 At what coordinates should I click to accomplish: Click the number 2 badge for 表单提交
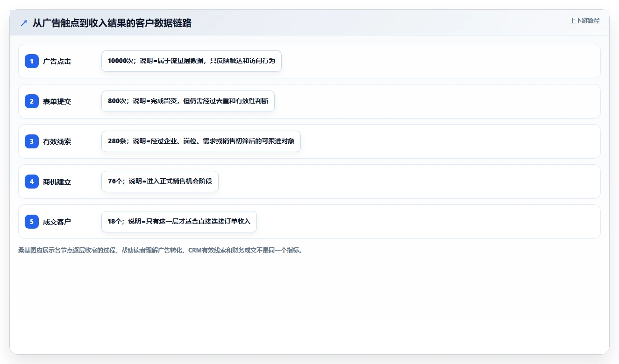point(32,101)
